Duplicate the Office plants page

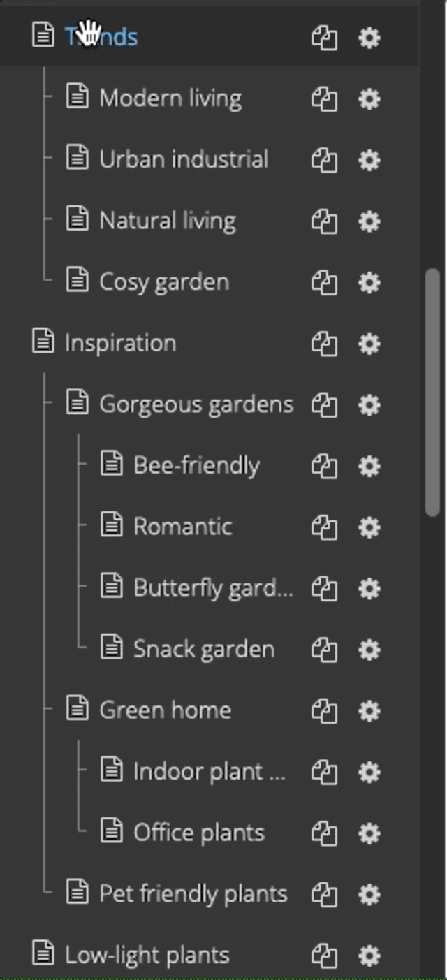[323, 834]
